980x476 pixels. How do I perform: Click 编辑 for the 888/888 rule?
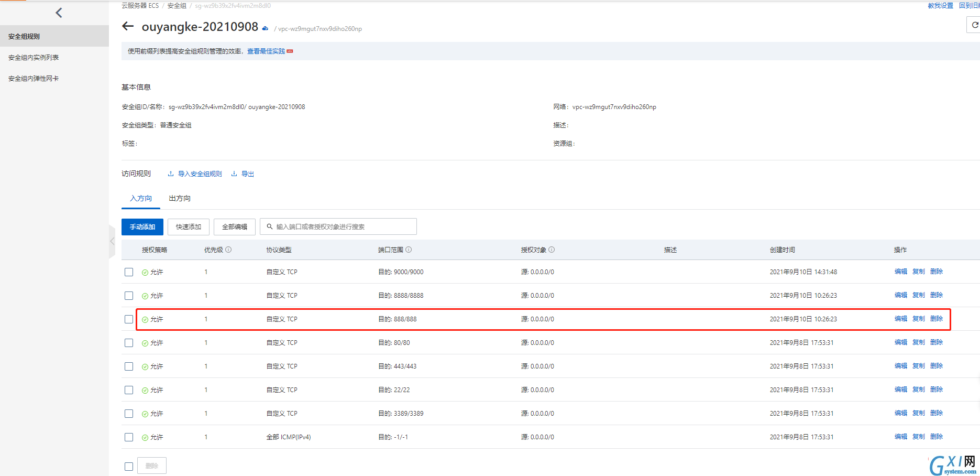coord(901,319)
